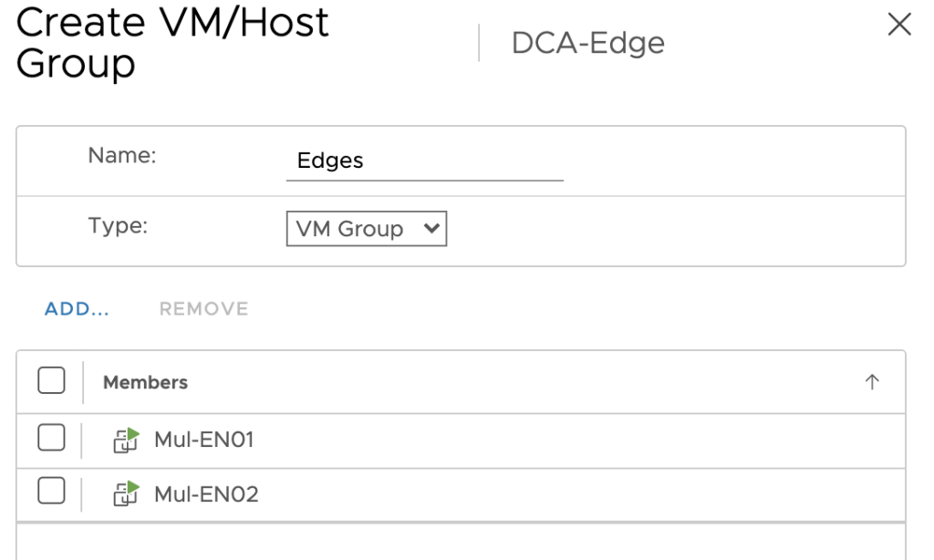The height and width of the screenshot is (560, 934).
Task: Click the empty area below member list
Action: click(461, 542)
